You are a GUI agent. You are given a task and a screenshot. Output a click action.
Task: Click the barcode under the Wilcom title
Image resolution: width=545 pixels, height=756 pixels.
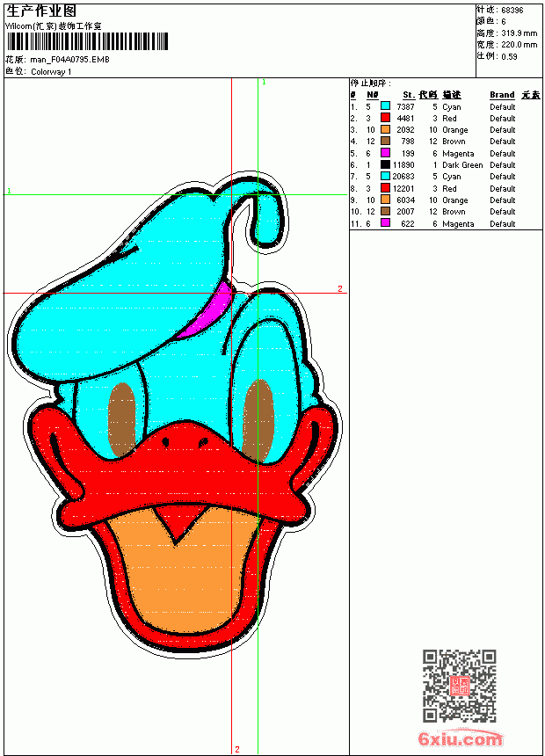(87, 41)
